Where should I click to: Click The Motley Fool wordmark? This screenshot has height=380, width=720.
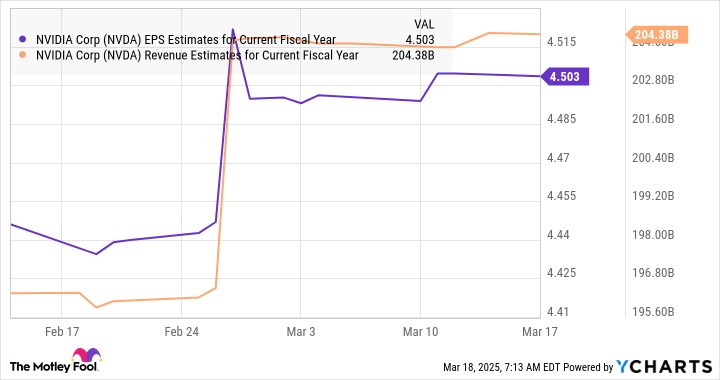[53, 366]
